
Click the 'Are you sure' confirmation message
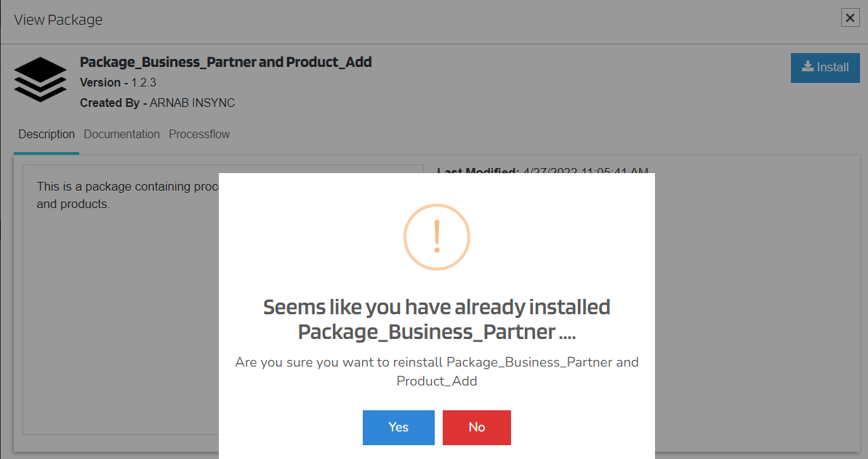(436, 371)
